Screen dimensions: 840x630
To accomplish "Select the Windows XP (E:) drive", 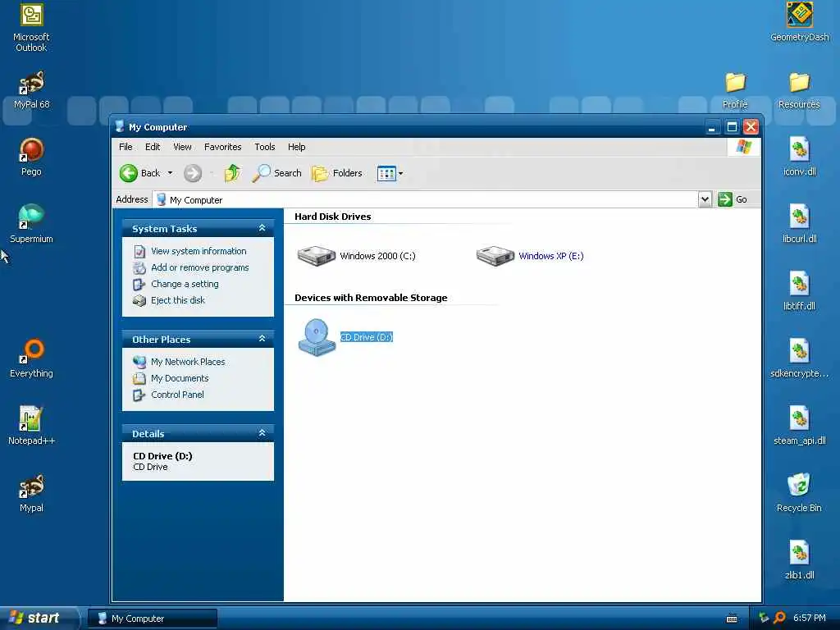I will (530, 256).
